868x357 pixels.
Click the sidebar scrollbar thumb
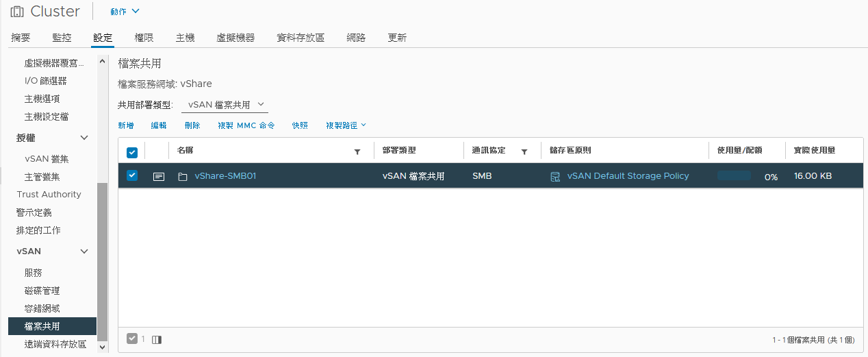point(103,262)
